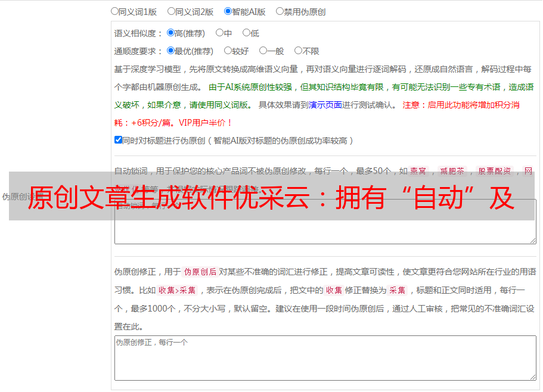Grab the 自动锁词 textarea resize handle
The height and width of the screenshot is (392, 543).
[x=533, y=241]
